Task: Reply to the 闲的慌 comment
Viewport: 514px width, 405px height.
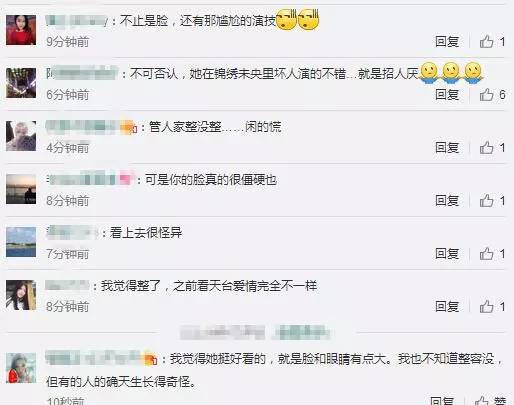Action: (447, 147)
